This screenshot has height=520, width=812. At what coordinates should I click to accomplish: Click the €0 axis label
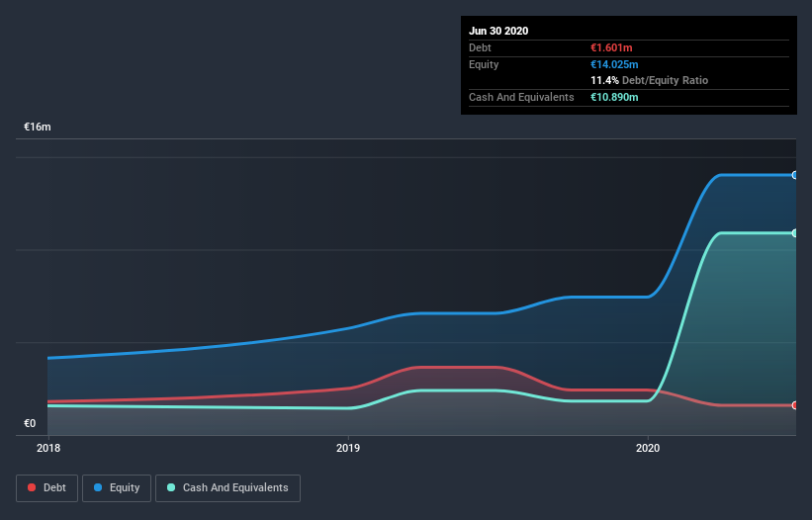[x=30, y=423]
